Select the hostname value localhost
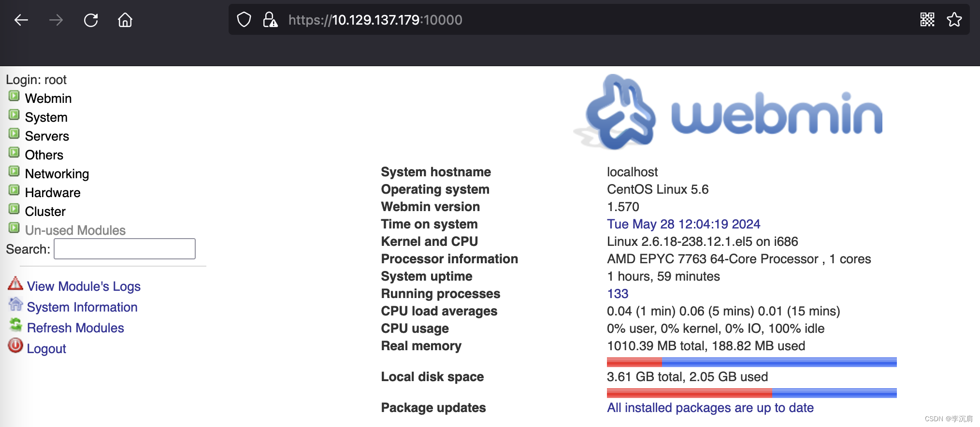This screenshot has width=980, height=427. [x=632, y=172]
